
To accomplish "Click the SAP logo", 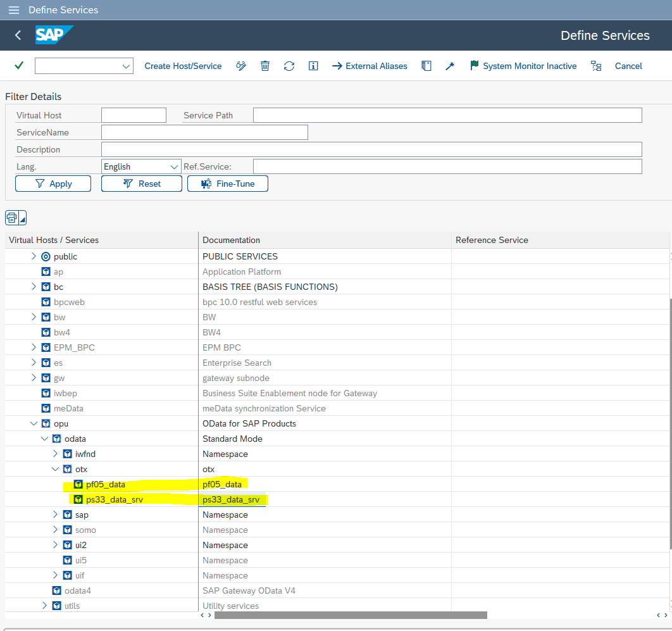I will pos(54,35).
